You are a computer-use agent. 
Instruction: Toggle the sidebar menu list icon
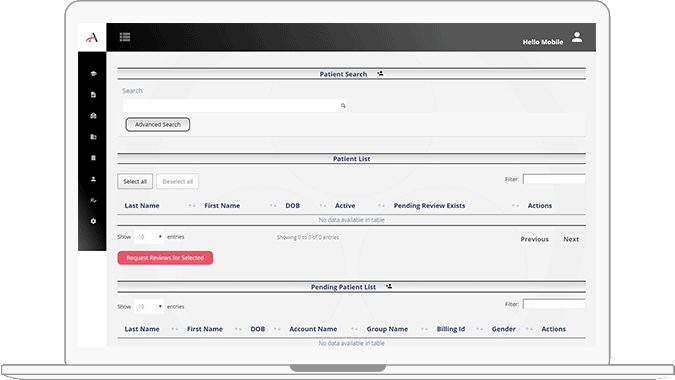click(125, 37)
